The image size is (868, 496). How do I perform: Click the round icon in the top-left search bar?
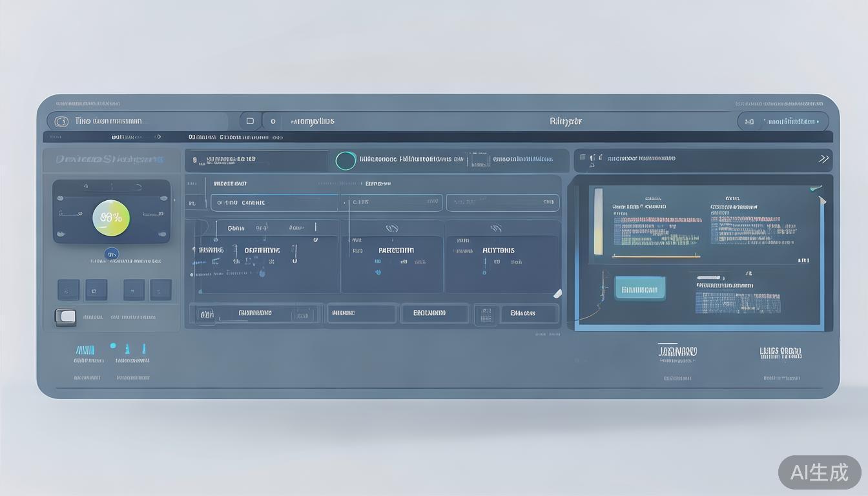click(61, 121)
